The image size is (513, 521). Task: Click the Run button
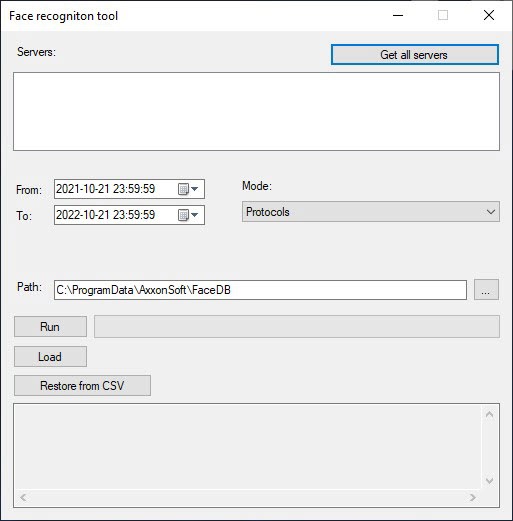(x=50, y=327)
